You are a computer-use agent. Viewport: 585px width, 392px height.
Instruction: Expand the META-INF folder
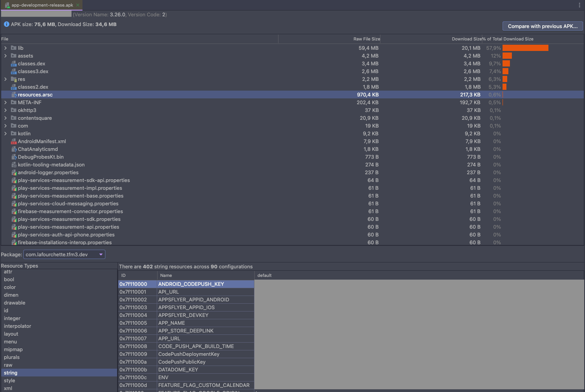click(5, 102)
